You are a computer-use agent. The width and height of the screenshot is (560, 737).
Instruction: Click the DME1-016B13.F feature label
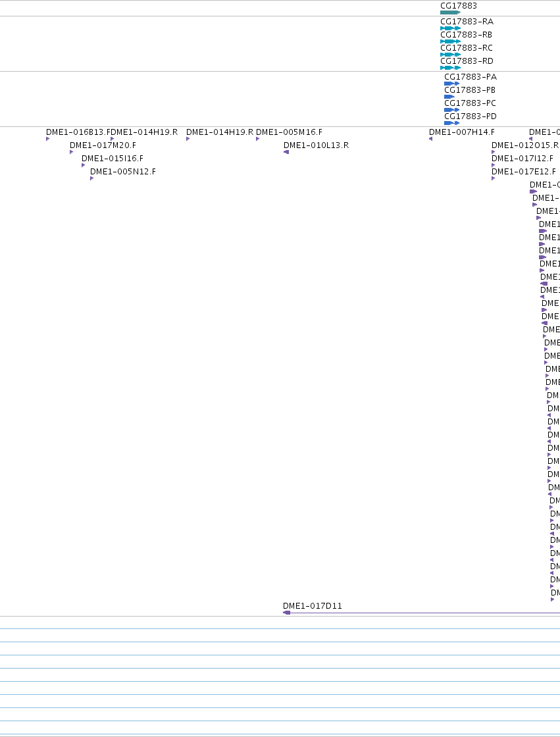tap(78, 132)
